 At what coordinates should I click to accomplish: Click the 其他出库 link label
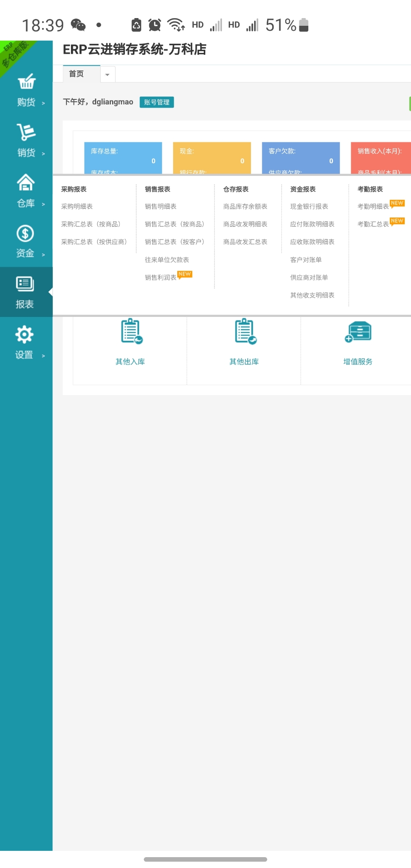(x=244, y=362)
